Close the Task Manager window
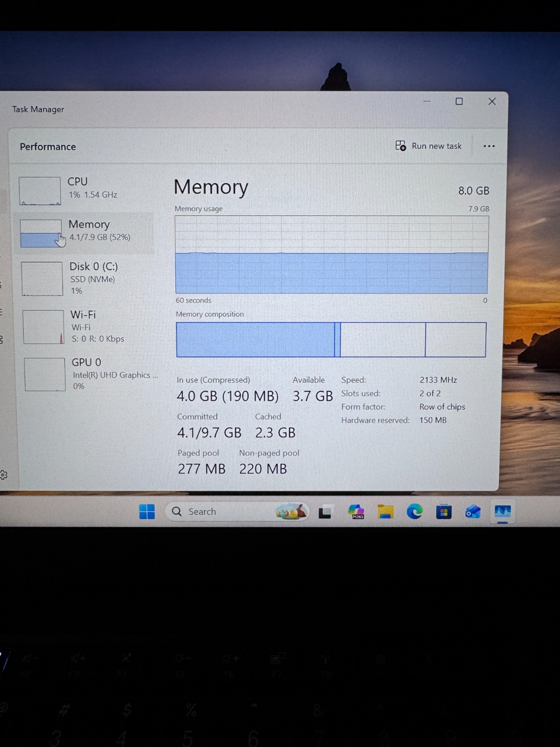The width and height of the screenshot is (560, 747). 492,101
